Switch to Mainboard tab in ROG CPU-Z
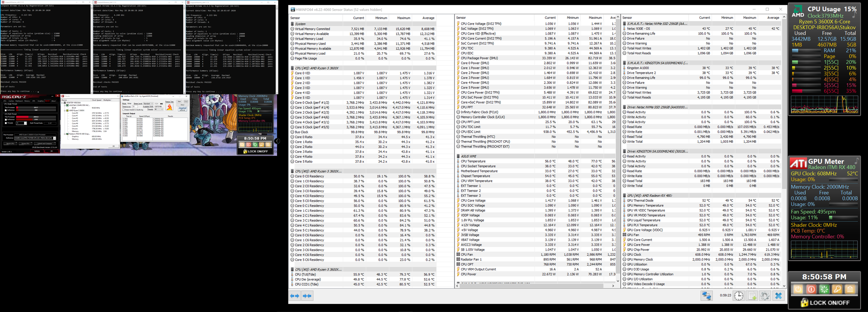 19,101
